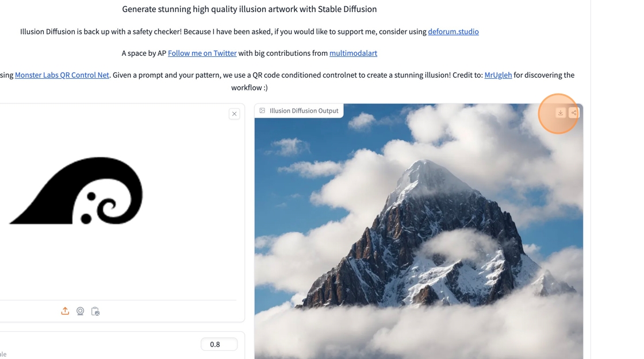Click the Illusion Diffusion Output label
The width and height of the screenshot is (644, 359).
[304, 111]
